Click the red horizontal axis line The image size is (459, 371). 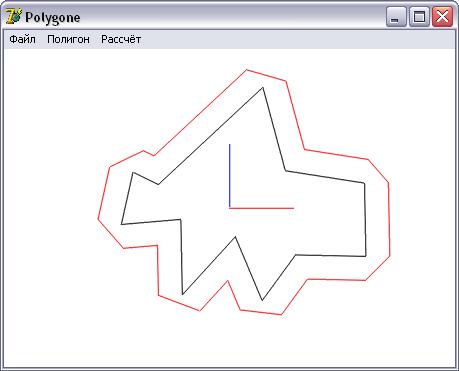(262, 208)
